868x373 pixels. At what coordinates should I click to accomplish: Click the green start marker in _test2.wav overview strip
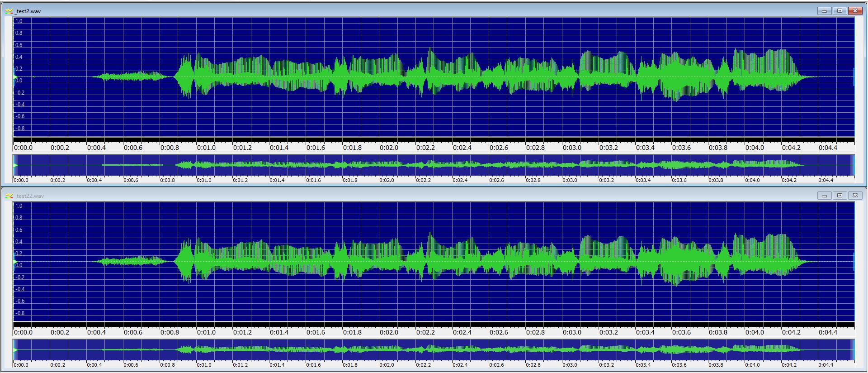[15, 165]
